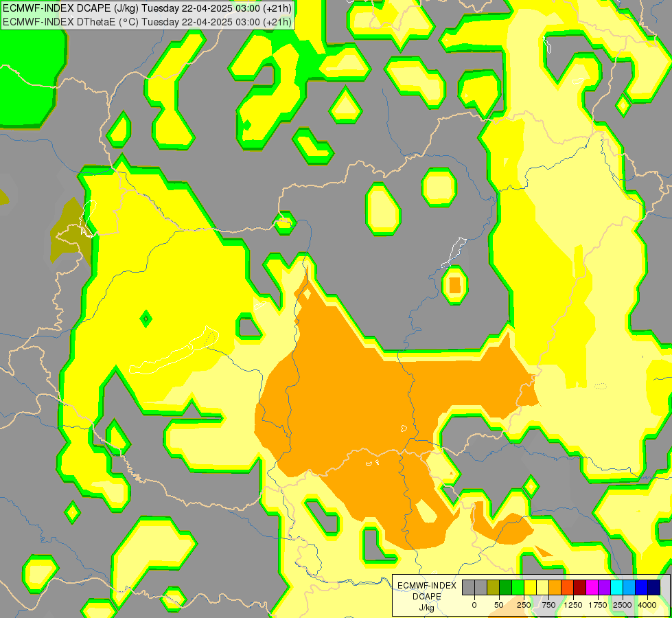Click the bright yellow legend swatch

pyautogui.click(x=530, y=588)
